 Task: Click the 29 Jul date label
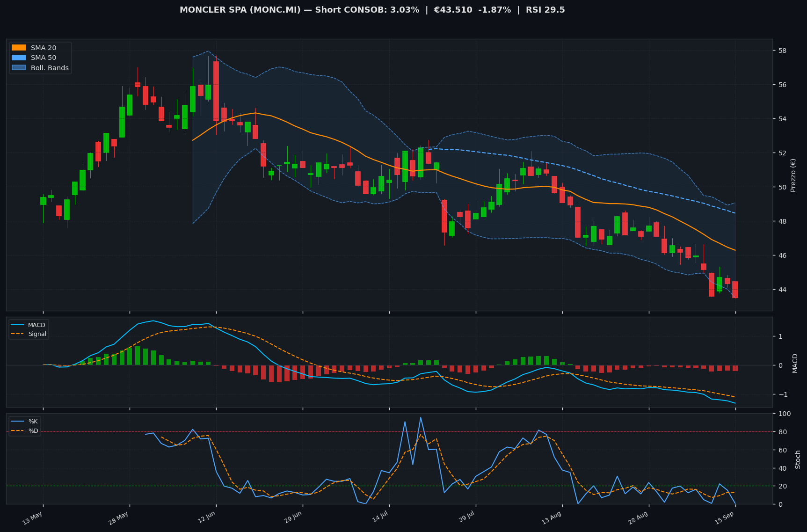[466, 518]
